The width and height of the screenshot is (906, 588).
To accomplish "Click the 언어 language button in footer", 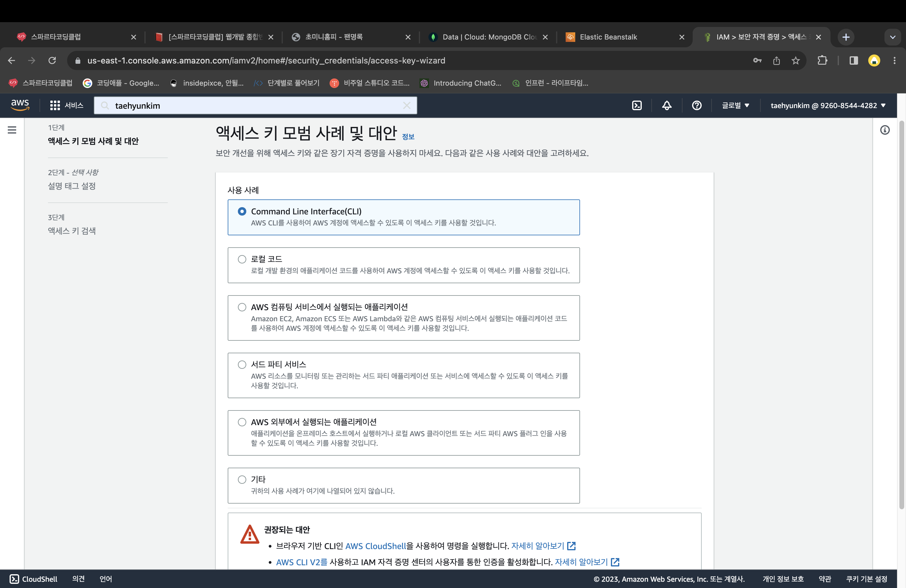I will (x=106, y=579).
